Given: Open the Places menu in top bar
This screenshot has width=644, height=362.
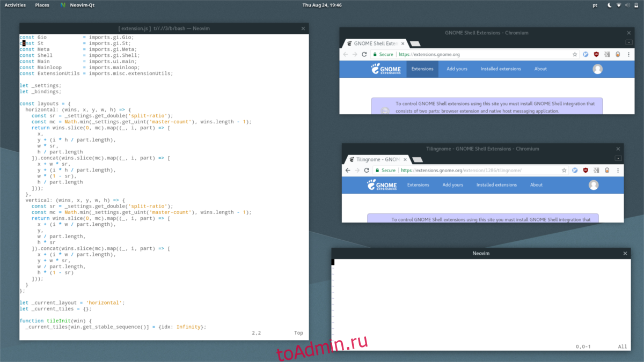Looking at the screenshot, I should 42,5.
